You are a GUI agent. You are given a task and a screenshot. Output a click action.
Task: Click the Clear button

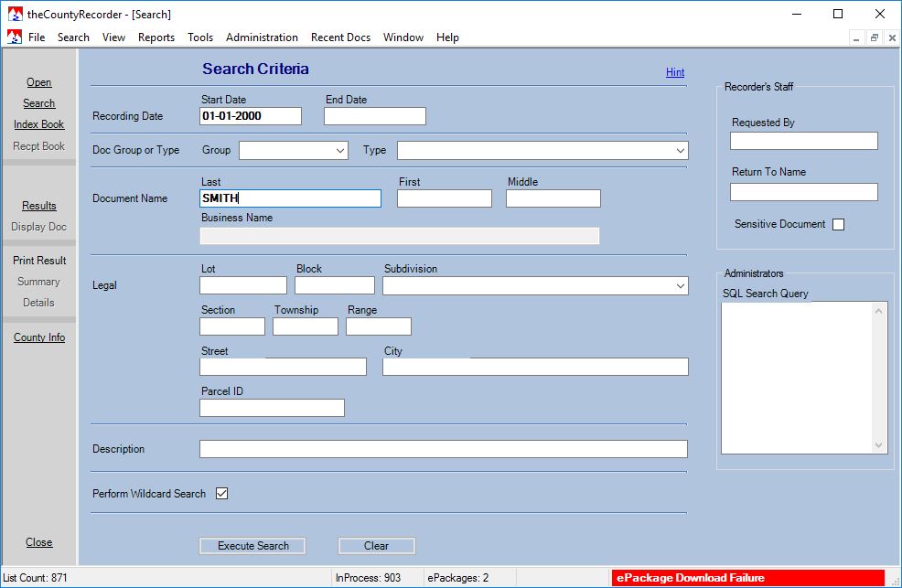(376, 546)
